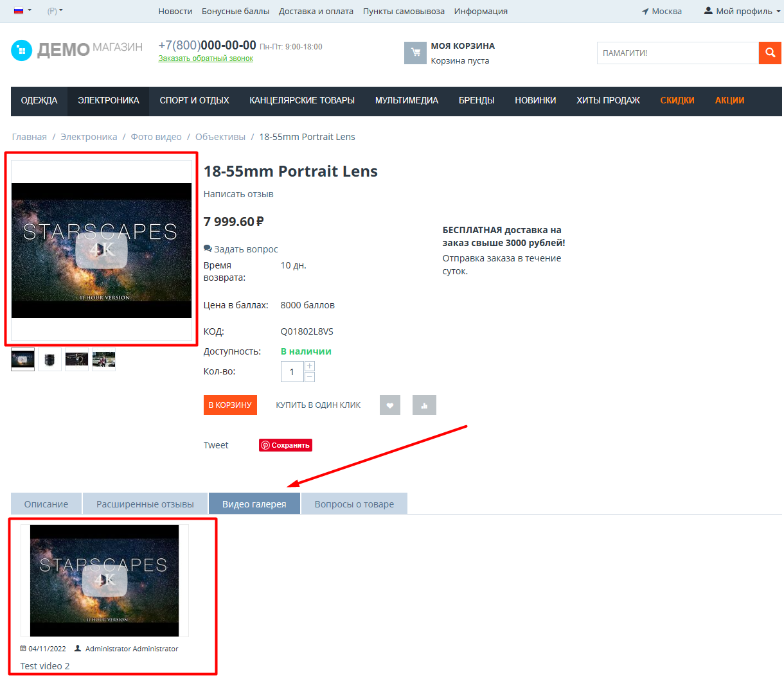Add product to wishlist heart icon
784x677 pixels.
390,405
